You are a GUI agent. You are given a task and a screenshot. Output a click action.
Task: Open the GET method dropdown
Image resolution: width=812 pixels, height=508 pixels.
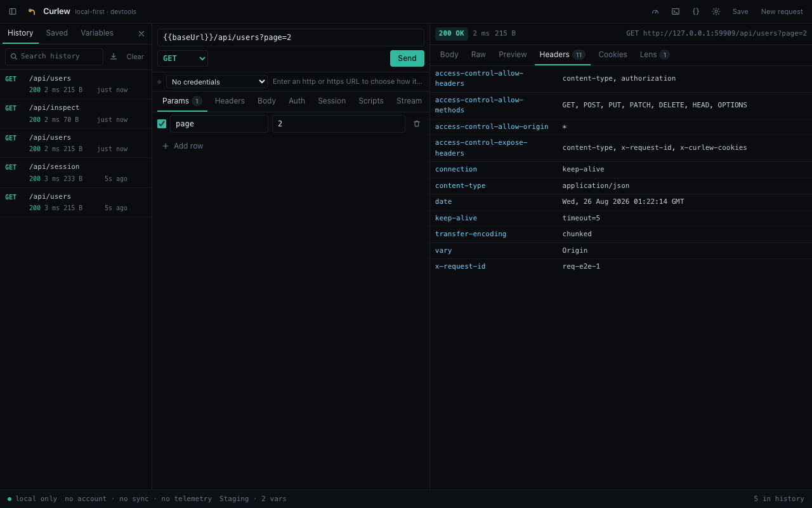click(x=183, y=58)
